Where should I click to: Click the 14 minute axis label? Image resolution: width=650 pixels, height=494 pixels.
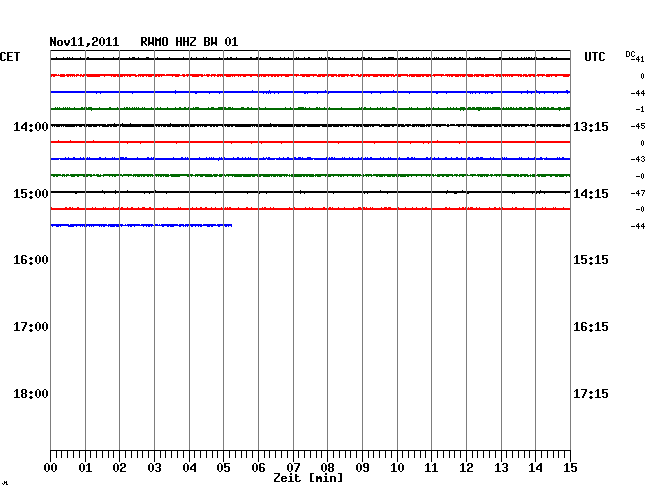(x=535, y=467)
